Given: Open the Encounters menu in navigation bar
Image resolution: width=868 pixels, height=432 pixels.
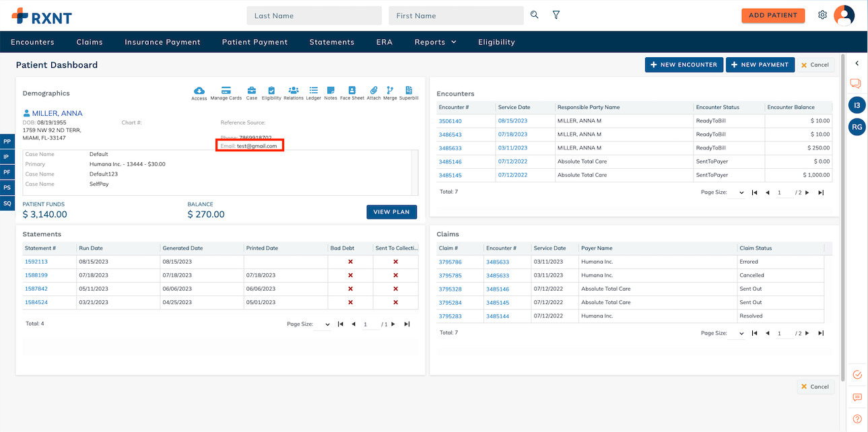Looking at the screenshot, I should (32, 42).
